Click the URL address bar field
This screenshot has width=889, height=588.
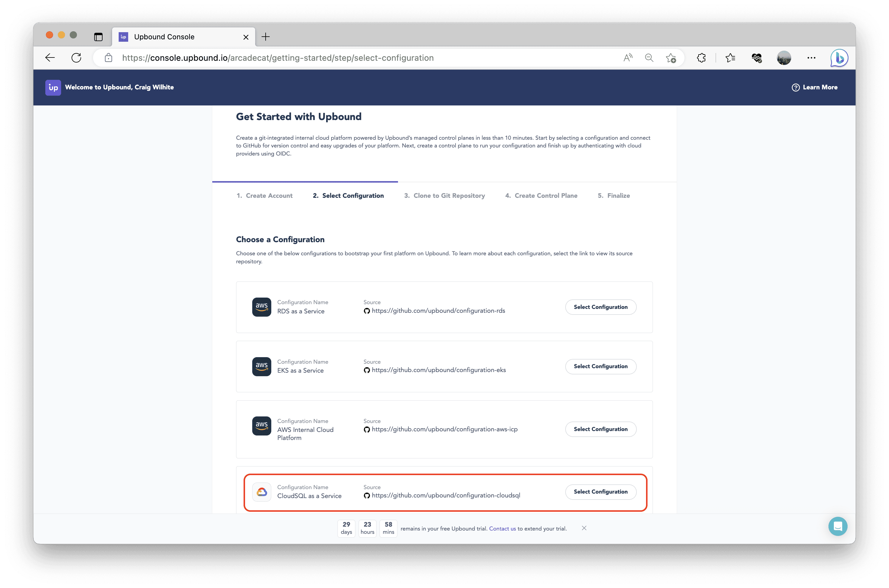(x=338, y=58)
